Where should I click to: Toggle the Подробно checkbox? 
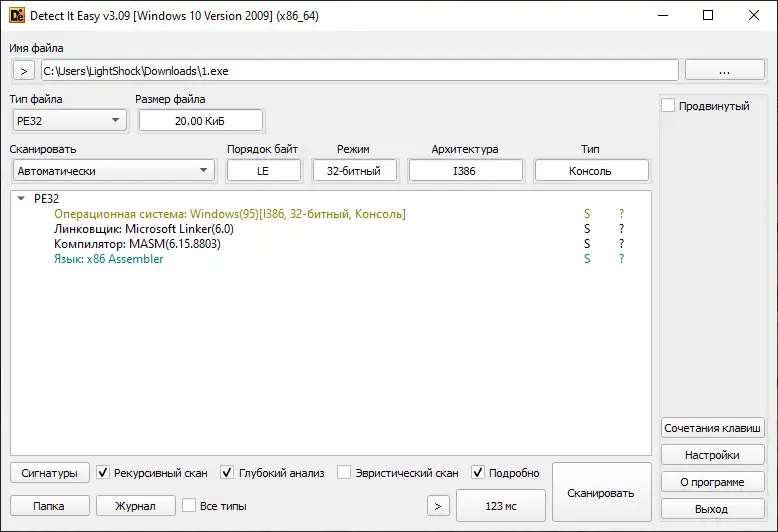[x=477, y=472]
